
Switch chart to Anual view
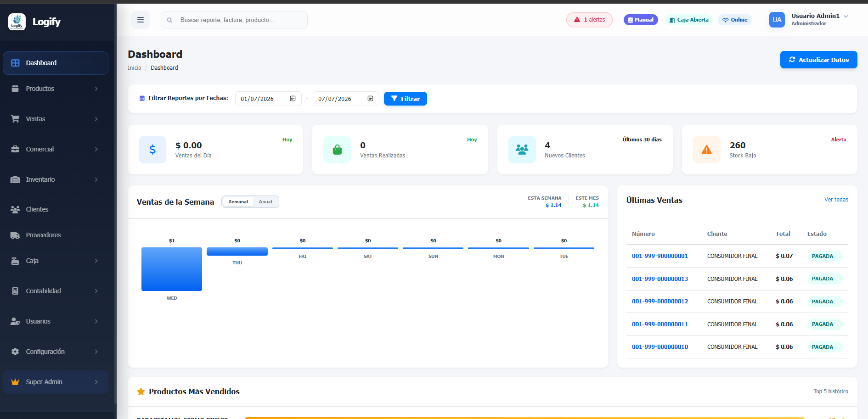click(x=265, y=202)
